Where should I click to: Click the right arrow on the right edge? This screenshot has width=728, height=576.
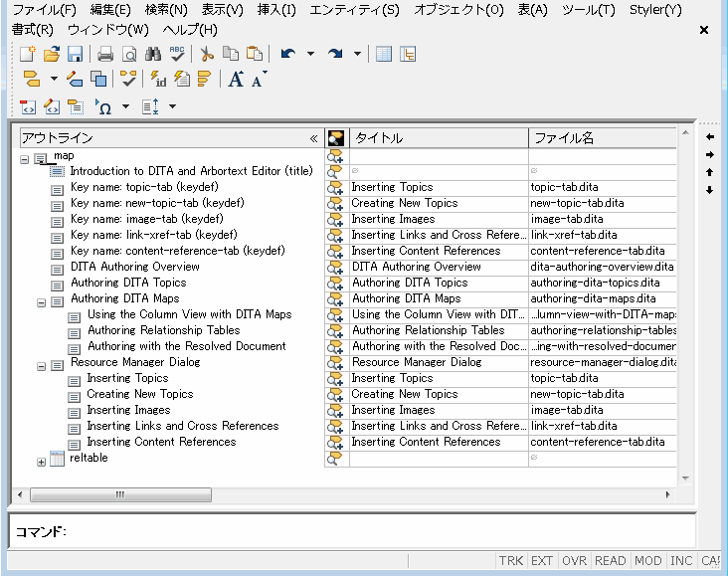pos(710,154)
